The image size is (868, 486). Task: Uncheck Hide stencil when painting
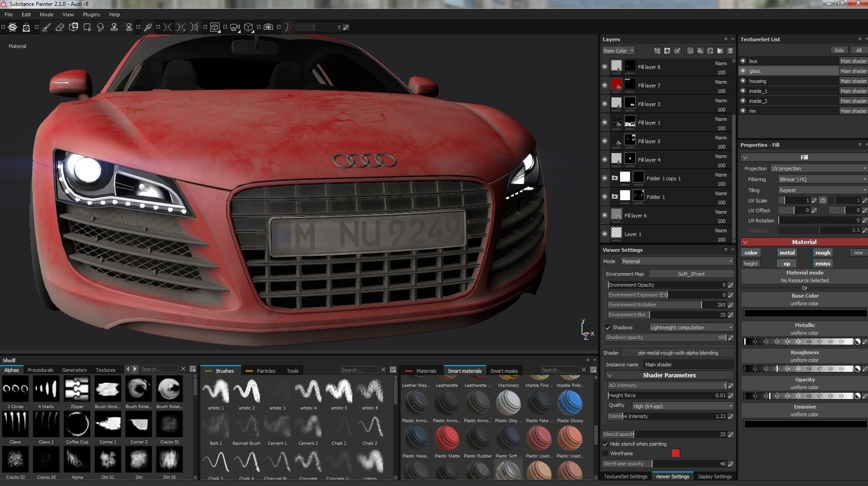605,444
